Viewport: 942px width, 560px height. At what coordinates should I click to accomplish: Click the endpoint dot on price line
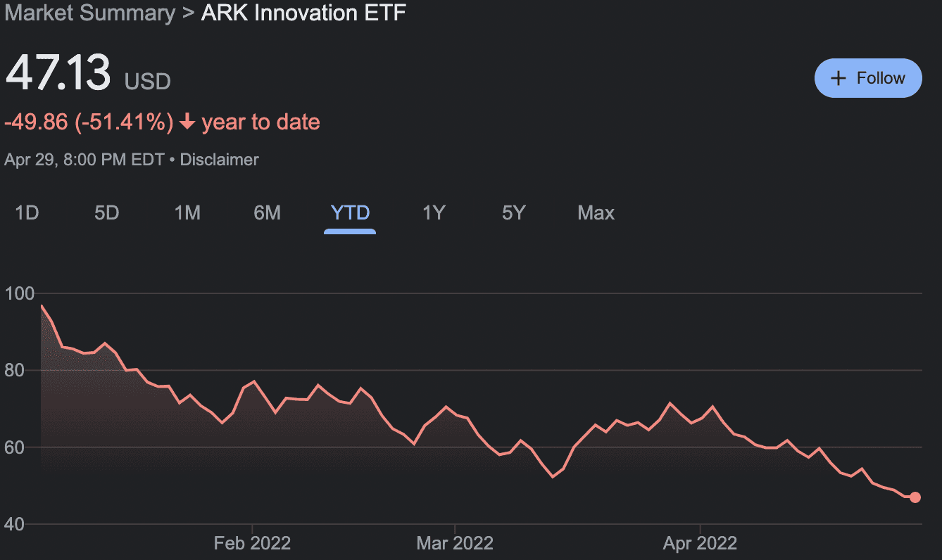point(915,497)
